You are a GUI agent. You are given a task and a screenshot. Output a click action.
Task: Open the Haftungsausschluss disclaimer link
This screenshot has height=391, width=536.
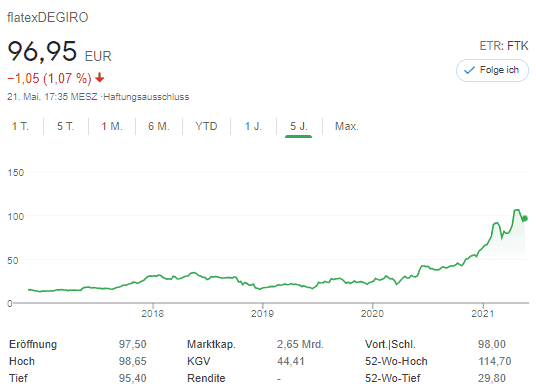pyautogui.click(x=146, y=97)
